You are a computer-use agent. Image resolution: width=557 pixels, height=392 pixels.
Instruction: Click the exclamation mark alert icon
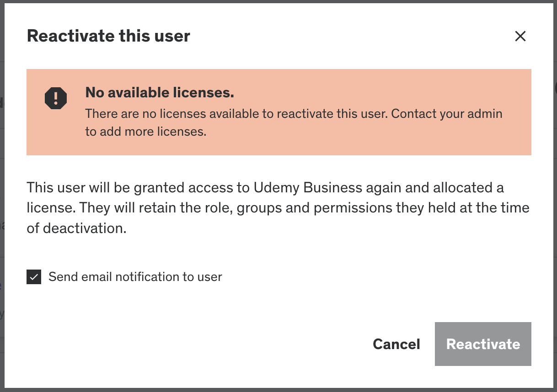[x=56, y=98]
